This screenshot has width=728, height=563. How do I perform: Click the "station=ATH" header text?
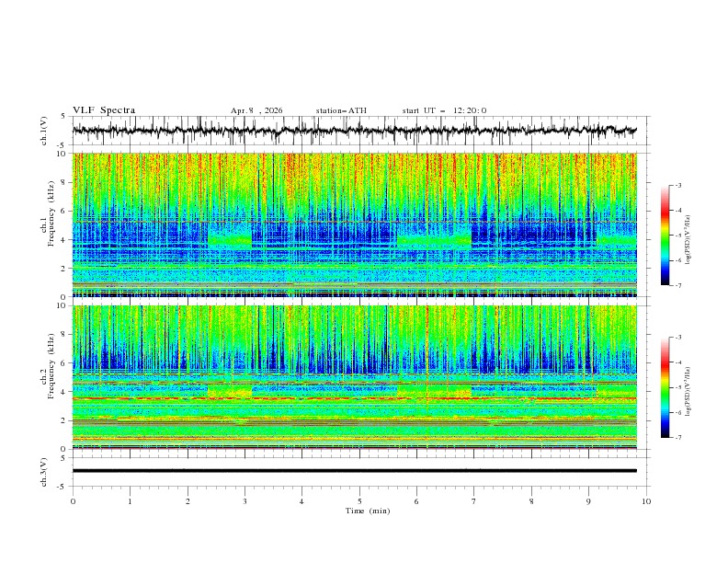click(x=341, y=110)
